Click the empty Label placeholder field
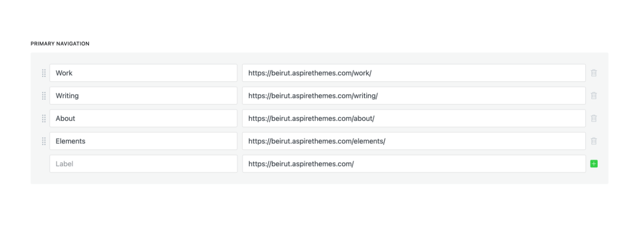The width and height of the screenshot is (644, 227). click(x=143, y=164)
